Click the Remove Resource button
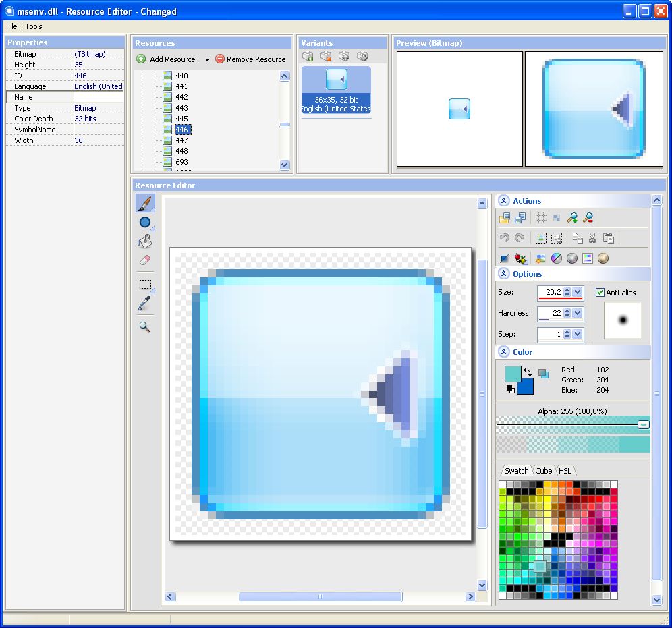The image size is (672, 628). coord(250,59)
